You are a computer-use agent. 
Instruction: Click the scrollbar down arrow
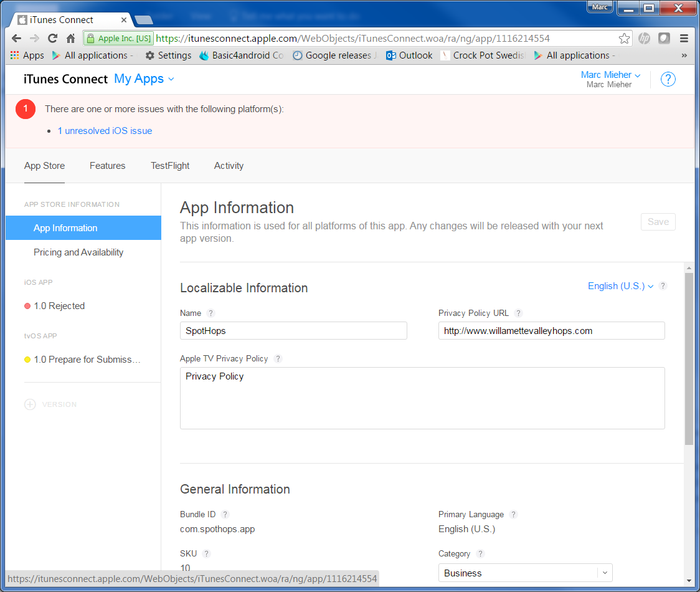[x=689, y=581]
